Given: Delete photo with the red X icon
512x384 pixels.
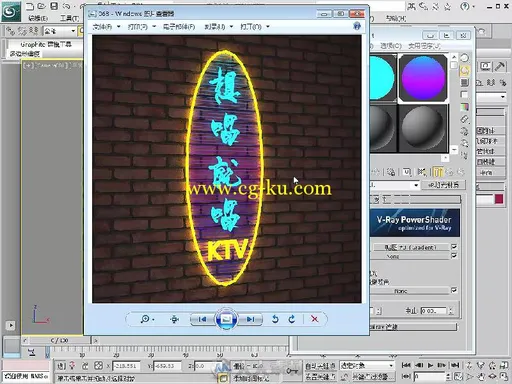Looking at the screenshot, I should (314, 319).
